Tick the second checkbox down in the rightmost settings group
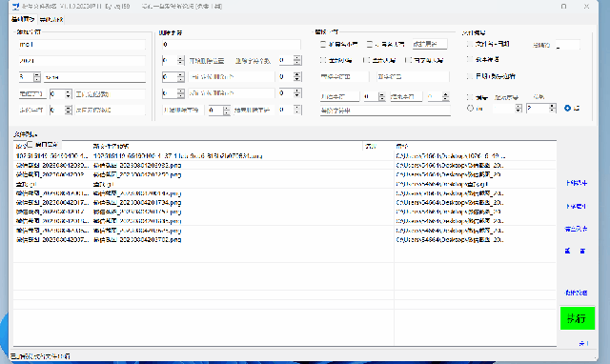Screen dimensions: 610x364 (470, 59)
